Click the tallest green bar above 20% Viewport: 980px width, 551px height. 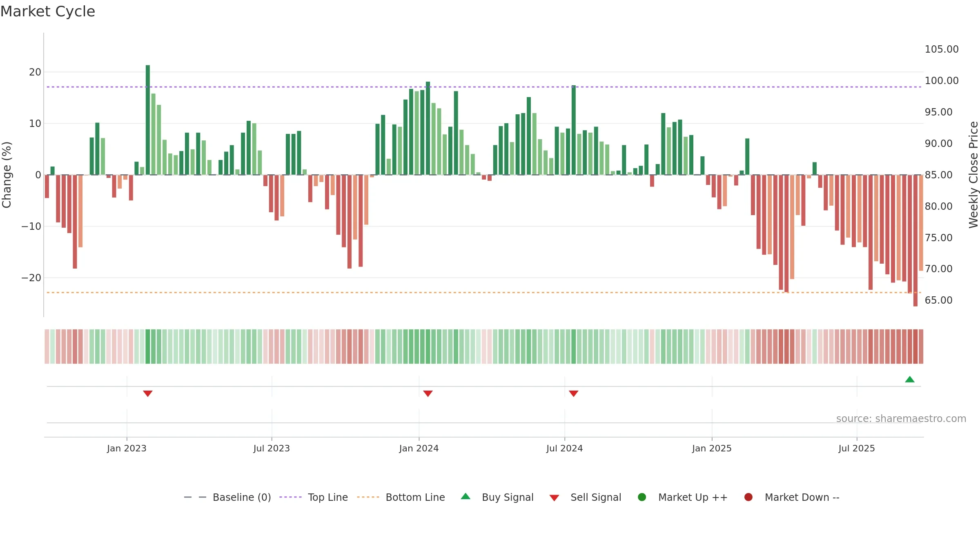click(148, 120)
